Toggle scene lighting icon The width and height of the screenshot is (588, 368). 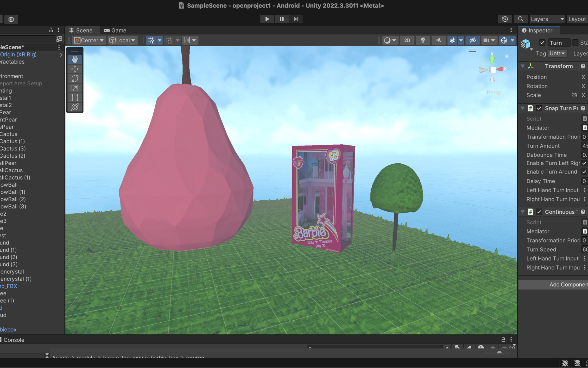(423, 40)
